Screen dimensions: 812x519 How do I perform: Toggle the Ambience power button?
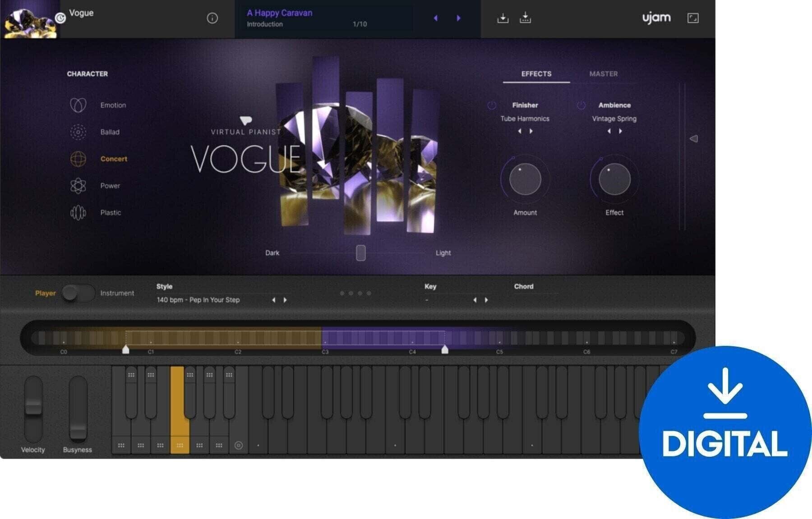pos(581,105)
